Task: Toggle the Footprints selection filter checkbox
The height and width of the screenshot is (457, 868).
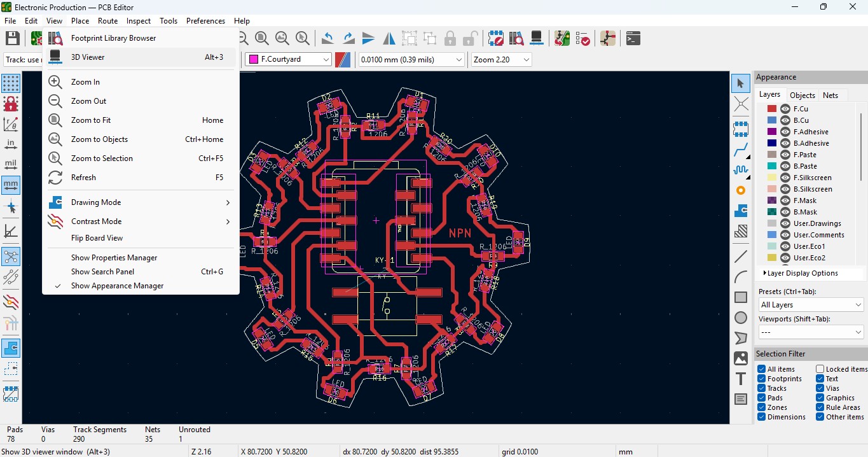Action: pyautogui.click(x=761, y=379)
